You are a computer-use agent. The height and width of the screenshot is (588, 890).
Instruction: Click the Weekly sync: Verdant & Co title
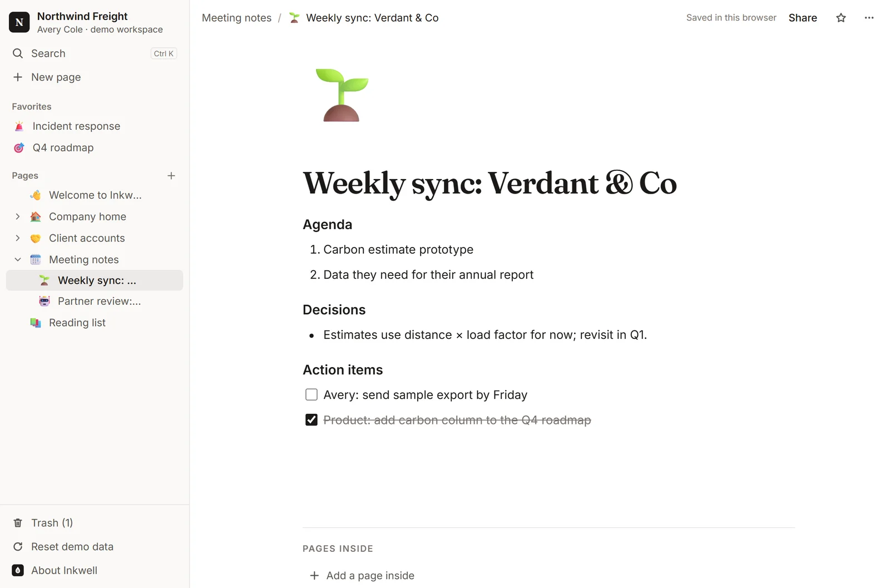[x=490, y=183]
